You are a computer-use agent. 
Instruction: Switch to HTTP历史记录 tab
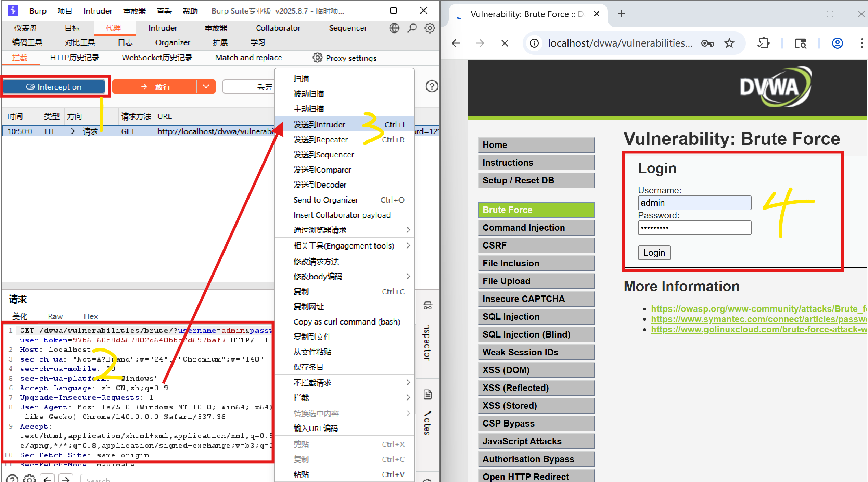pyautogui.click(x=75, y=58)
